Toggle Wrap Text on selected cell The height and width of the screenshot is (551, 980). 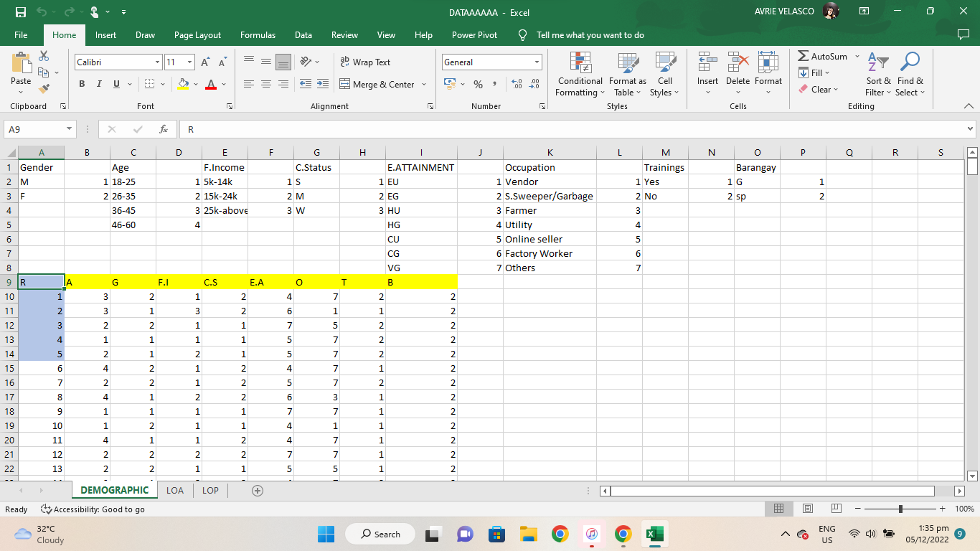(365, 62)
